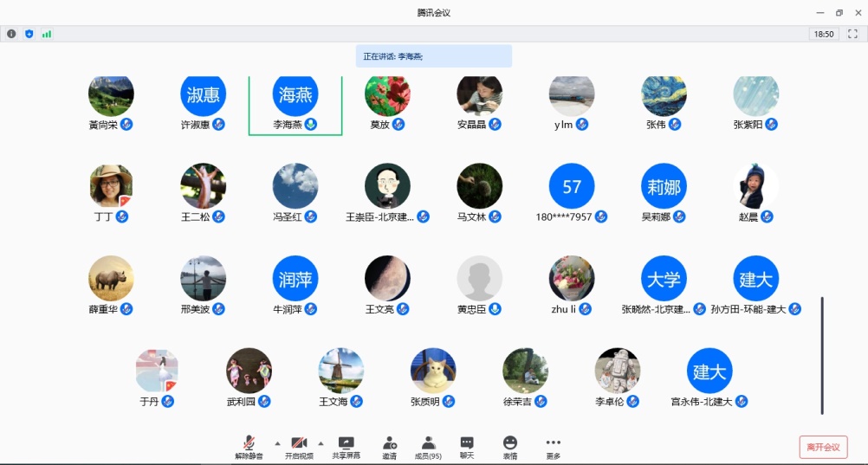Image resolution: width=868 pixels, height=465 pixels.
Task: Turn on camera with 开启视频 button
Action: pos(299,442)
